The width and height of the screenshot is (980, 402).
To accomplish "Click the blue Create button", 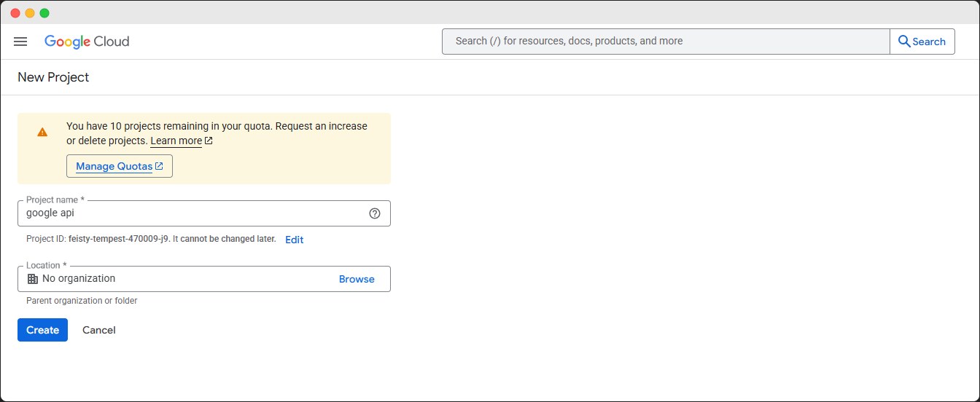I will point(42,330).
